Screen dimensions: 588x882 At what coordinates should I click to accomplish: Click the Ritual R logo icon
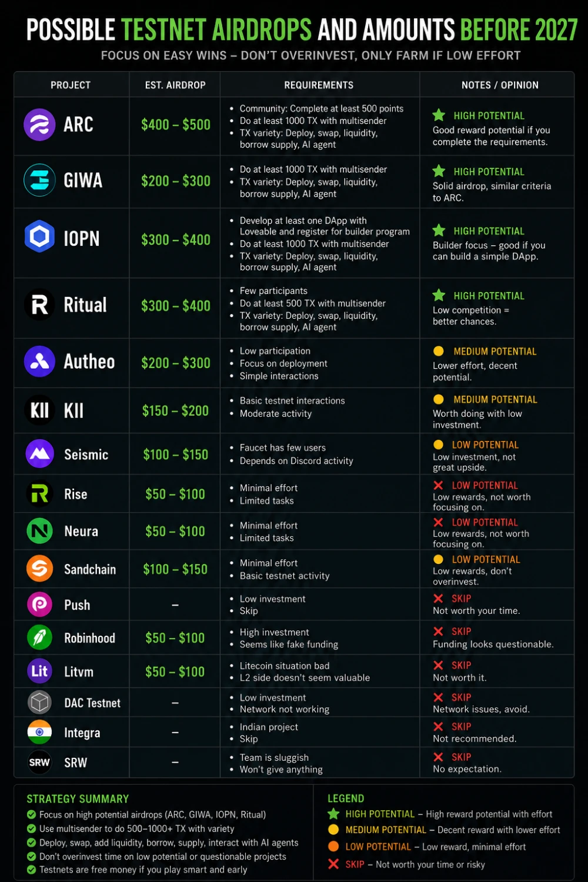(39, 305)
